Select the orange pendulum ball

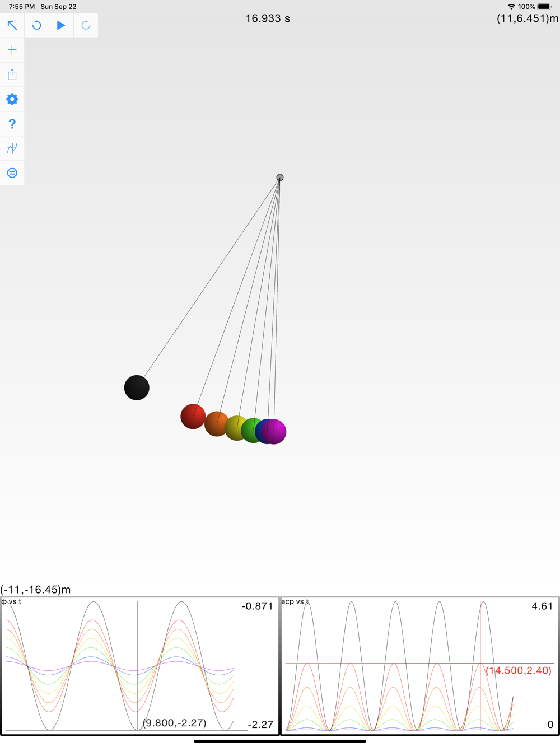tap(215, 424)
